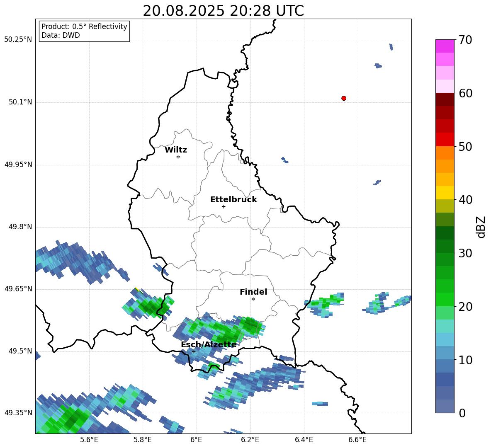Click the 70 value on colorbar
The width and height of the screenshot is (491, 448).
click(465, 40)
